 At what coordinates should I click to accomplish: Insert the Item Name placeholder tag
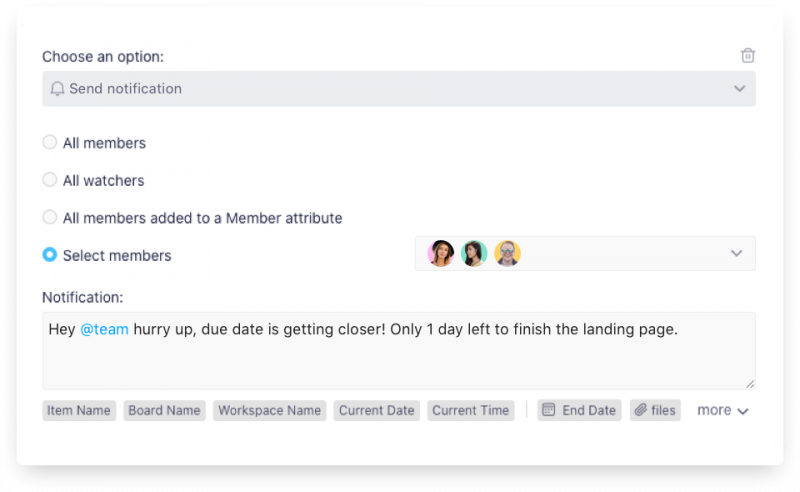(79, 410)
